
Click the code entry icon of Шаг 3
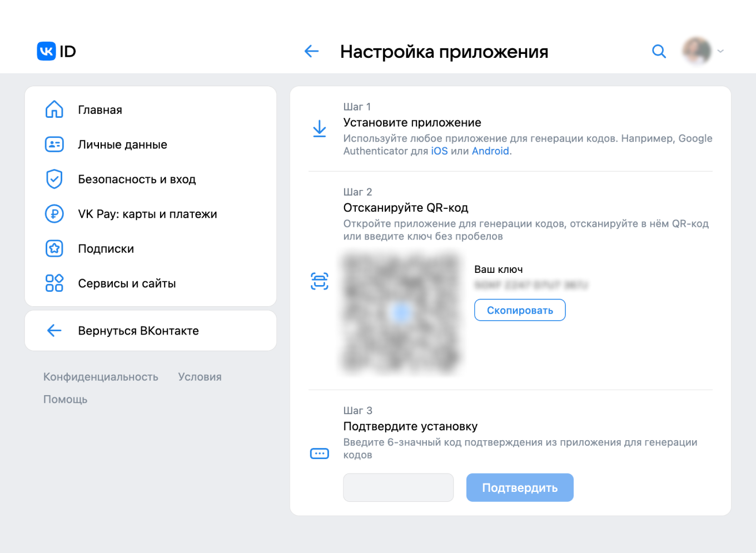pos(320,454)
